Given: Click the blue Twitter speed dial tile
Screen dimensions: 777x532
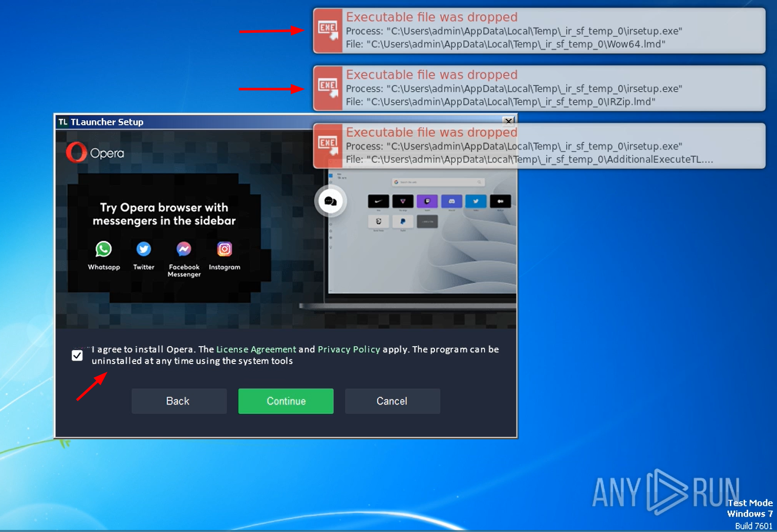Looking at the screenshot, I should (476, 201).
